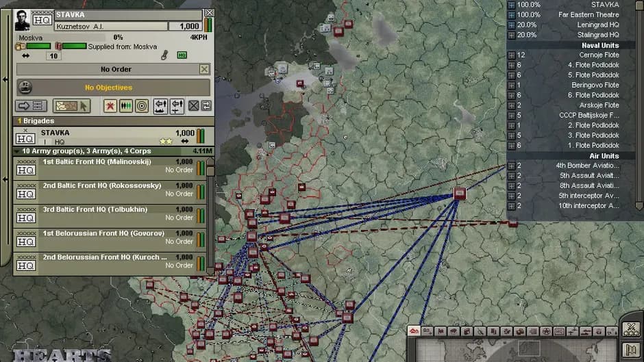Toggle upgrade priority target icon
The image size is (644, 362).
[x=142, y=106]
